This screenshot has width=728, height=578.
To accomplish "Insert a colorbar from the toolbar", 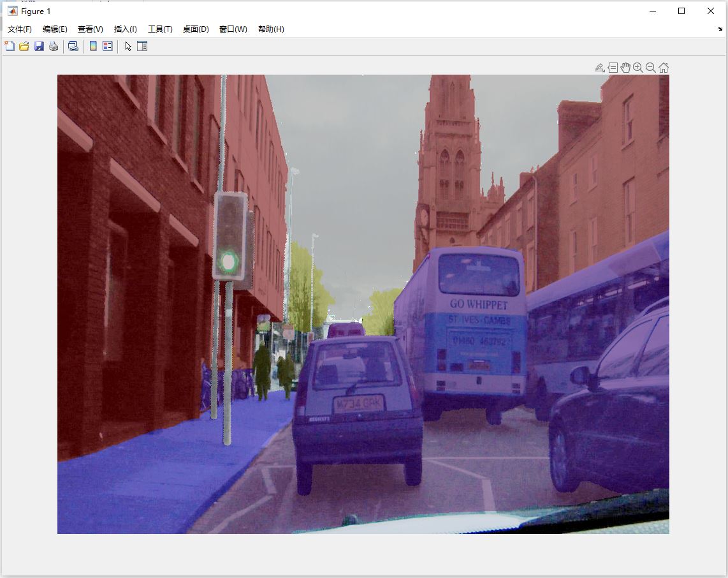I will coord(93,46).
